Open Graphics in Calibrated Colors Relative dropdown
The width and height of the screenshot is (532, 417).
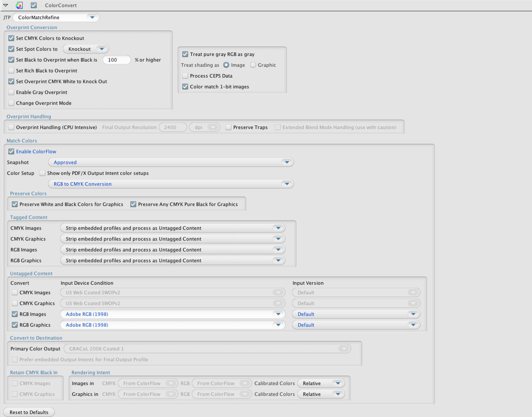point(321,394)
